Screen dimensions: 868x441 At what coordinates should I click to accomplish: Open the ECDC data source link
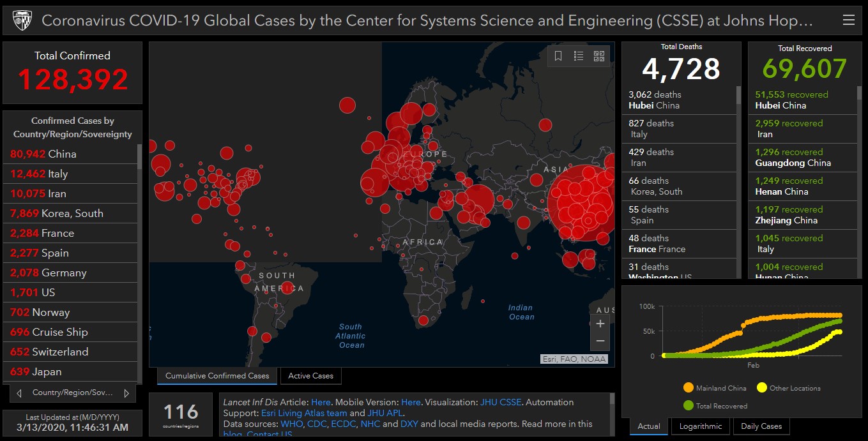(343, 424)
